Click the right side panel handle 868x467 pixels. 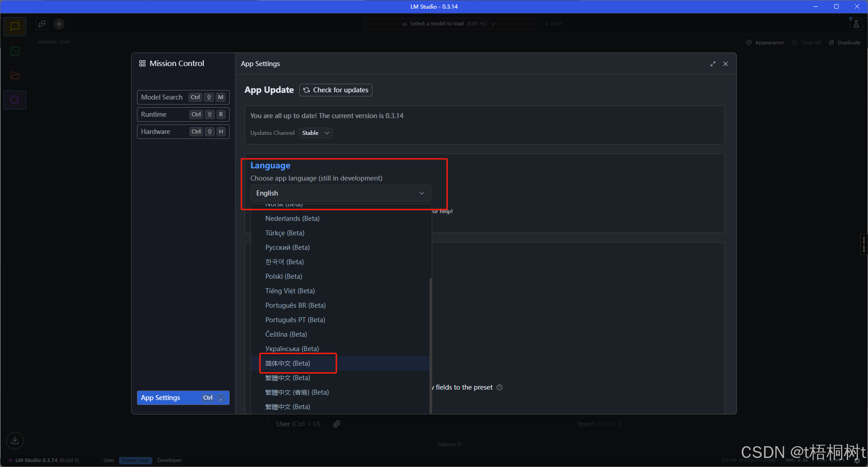pyautogui.click(x=864, y=244)
